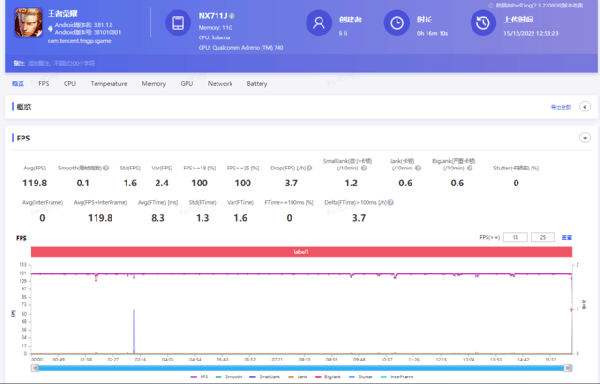Screen dimensions: 600x384
Task: Click the left handle of chart range slider
Action: (35, 368)
